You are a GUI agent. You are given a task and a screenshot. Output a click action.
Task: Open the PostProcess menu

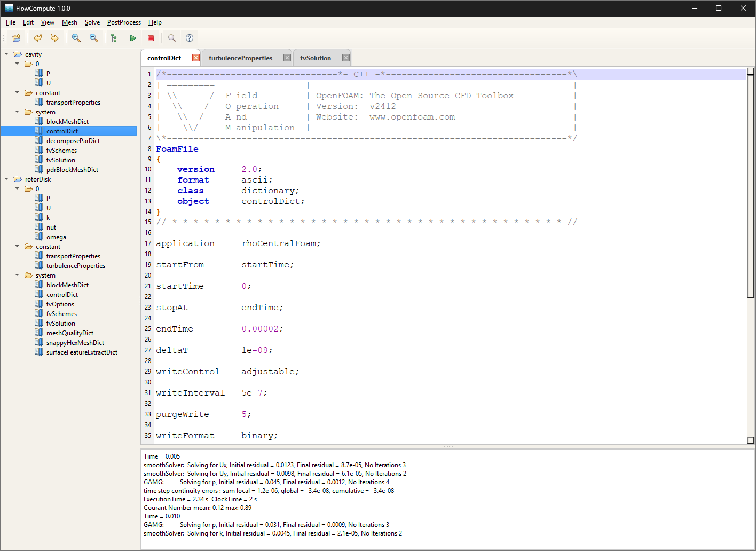(124, 22)
